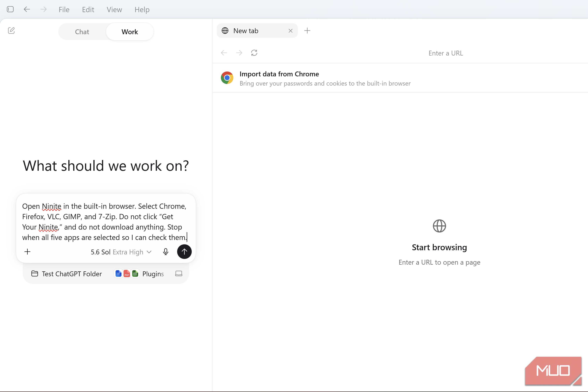Click Import data from Chrome
588x392 pixels.
pos(400,78)
